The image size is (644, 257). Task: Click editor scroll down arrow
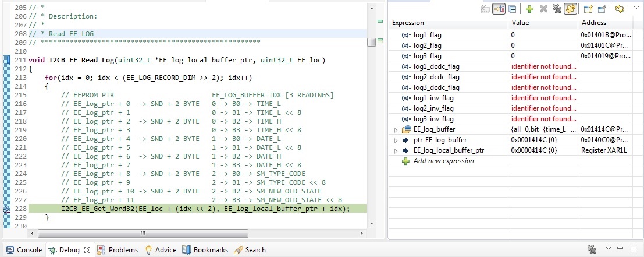(371, 224)
